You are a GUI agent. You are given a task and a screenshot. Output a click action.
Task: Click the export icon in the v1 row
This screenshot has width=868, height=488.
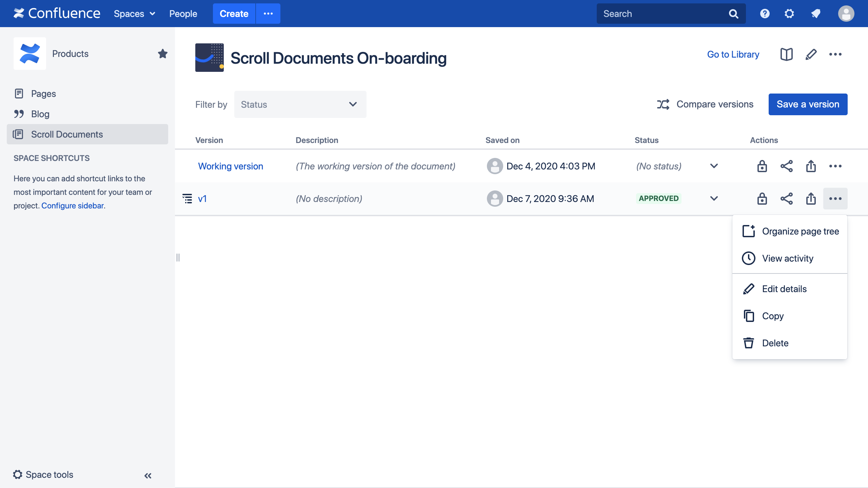(811, 199)
